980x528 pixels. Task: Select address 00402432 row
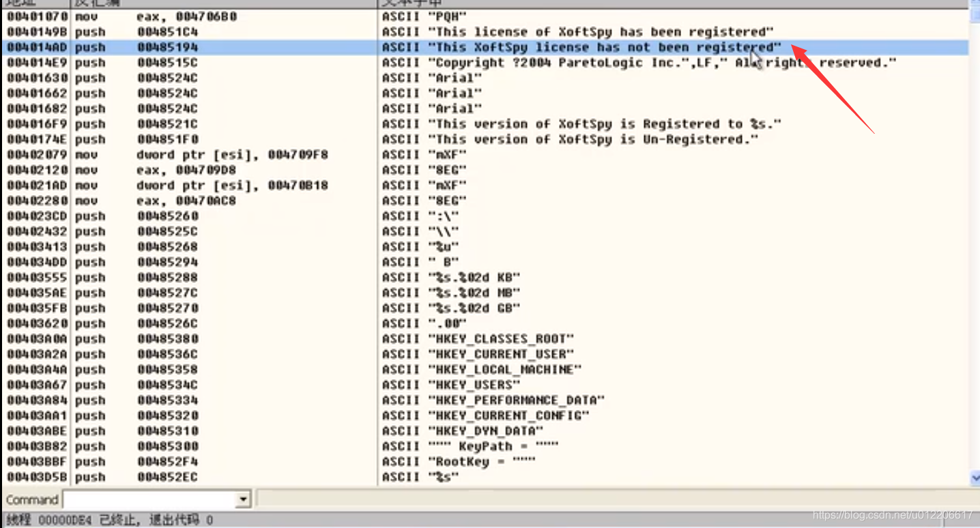[x=485, y=231]
